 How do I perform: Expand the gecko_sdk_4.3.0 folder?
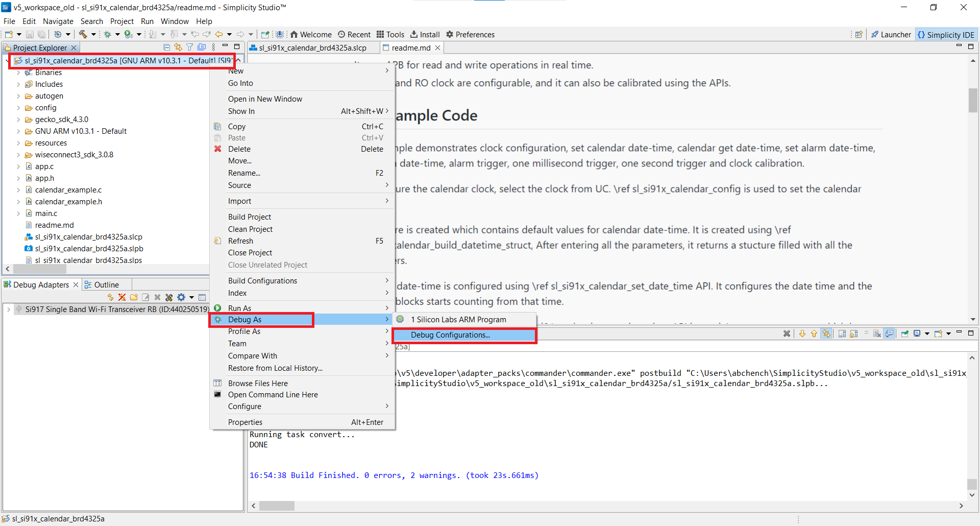click(x=18, y=119)
